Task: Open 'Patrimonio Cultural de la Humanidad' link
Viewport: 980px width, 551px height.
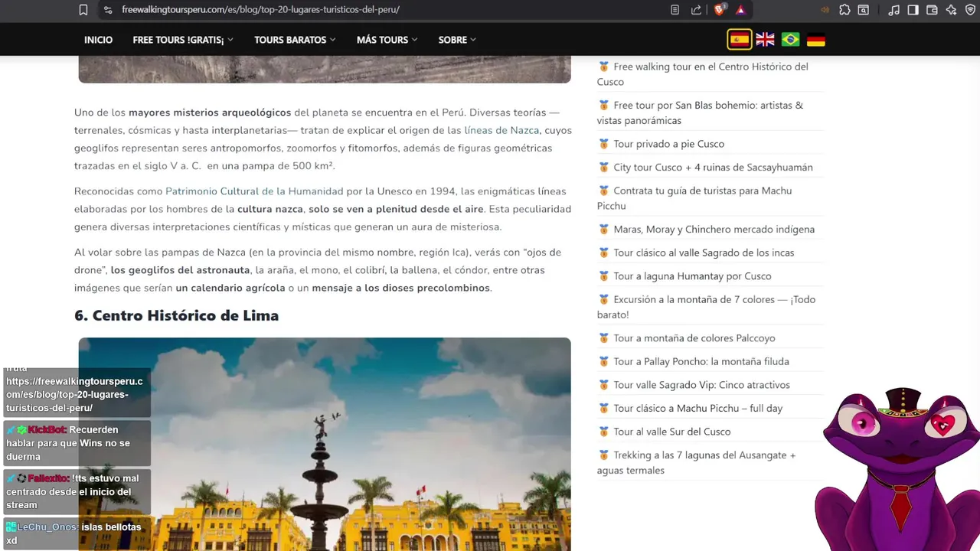Action: [x=254, y=191]
